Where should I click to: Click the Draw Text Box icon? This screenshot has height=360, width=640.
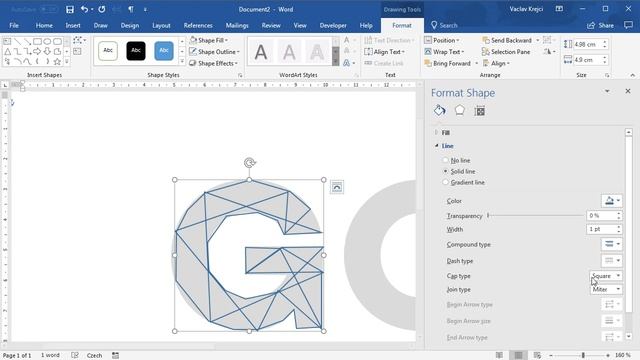(77, 51)
